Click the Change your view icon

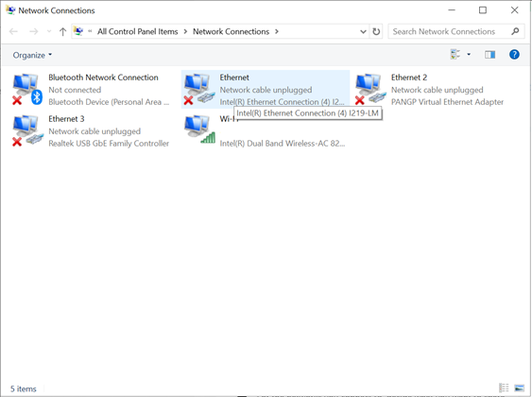455,54
